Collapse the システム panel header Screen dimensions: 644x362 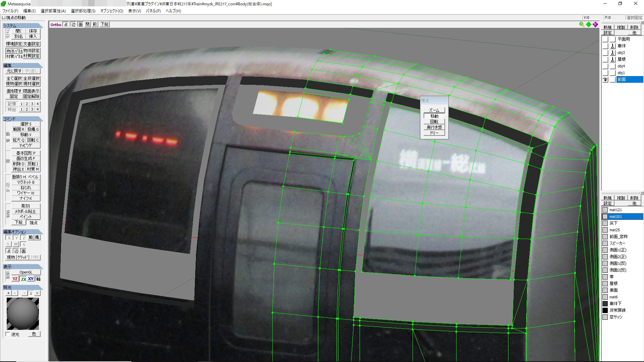point(22,26)
